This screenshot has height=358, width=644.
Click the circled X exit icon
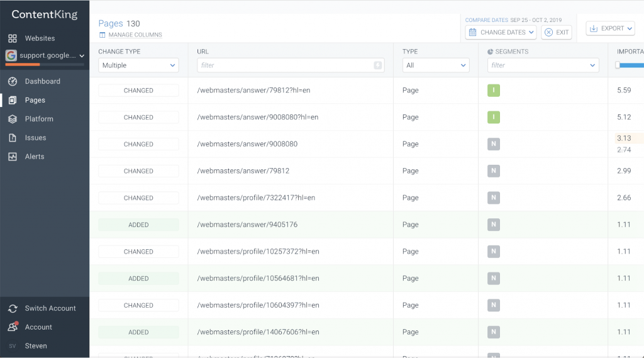point(548,32)
